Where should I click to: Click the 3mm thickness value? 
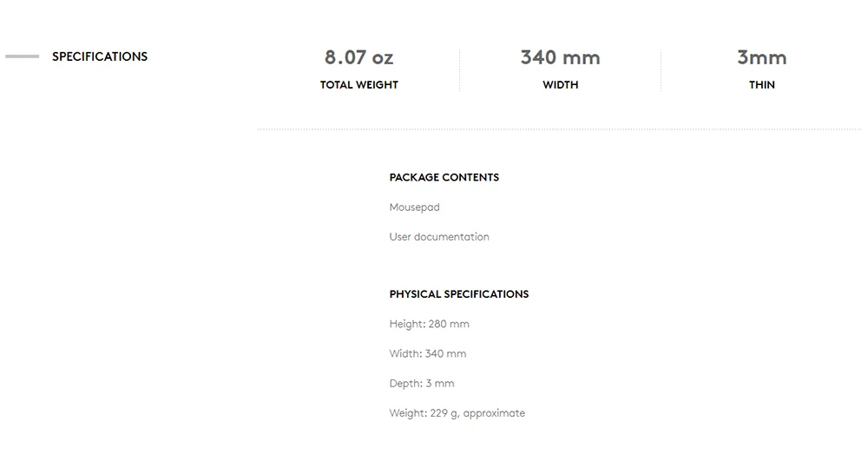point(761,57)
